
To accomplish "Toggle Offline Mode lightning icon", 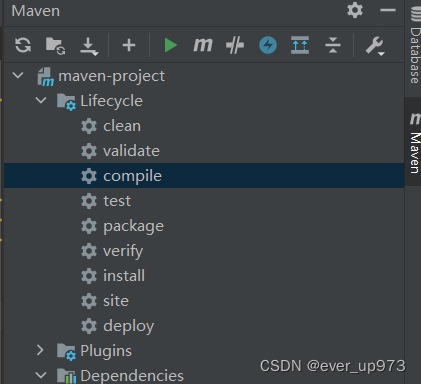I will (x=268, y=45).
